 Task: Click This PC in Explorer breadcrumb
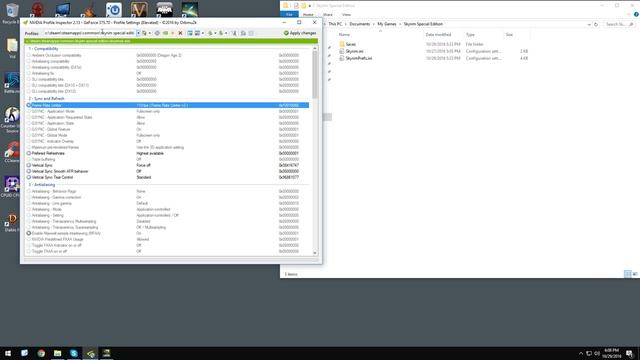[x=335, y=24]
